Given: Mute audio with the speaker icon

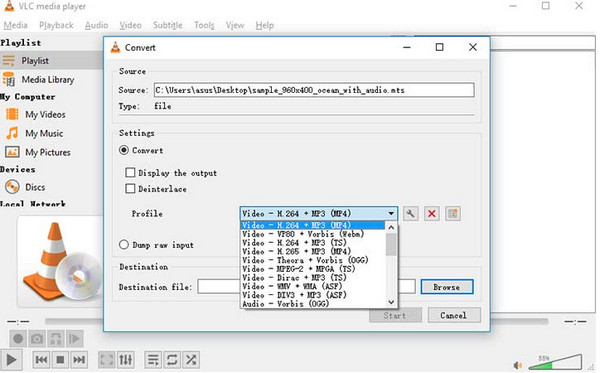Looking at the screenshot, I should pyautogui.click(x=518, y=365).
